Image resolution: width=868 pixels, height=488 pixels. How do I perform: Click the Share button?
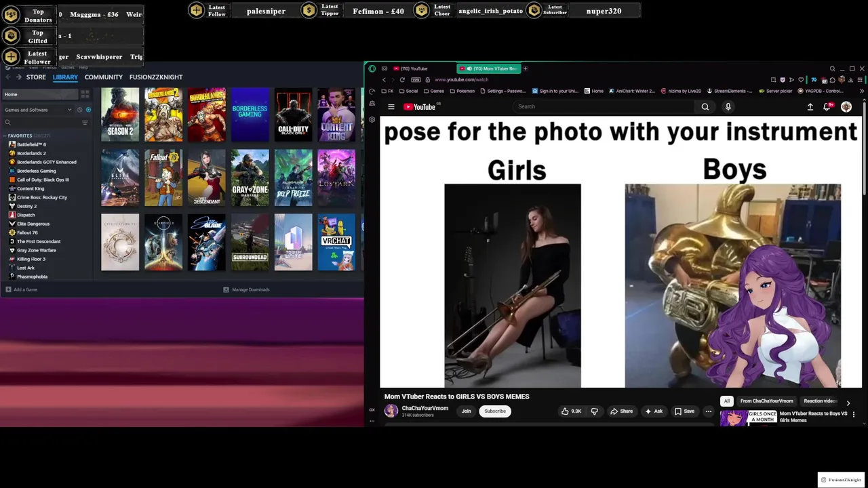click(621, 411)
